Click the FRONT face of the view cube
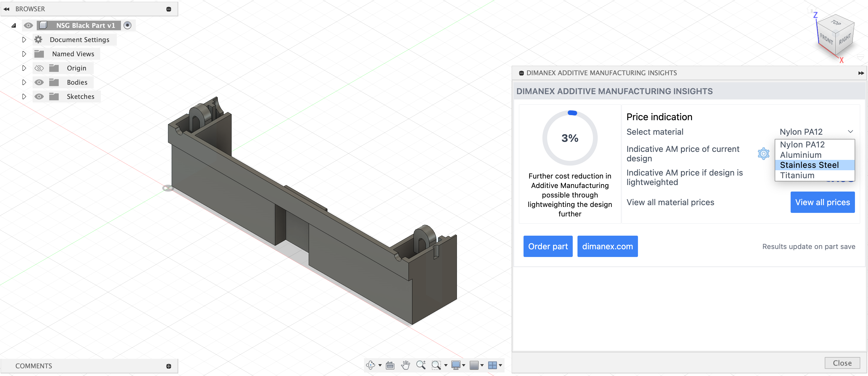The height and width of the screenshot is (376, 868). 826,39
